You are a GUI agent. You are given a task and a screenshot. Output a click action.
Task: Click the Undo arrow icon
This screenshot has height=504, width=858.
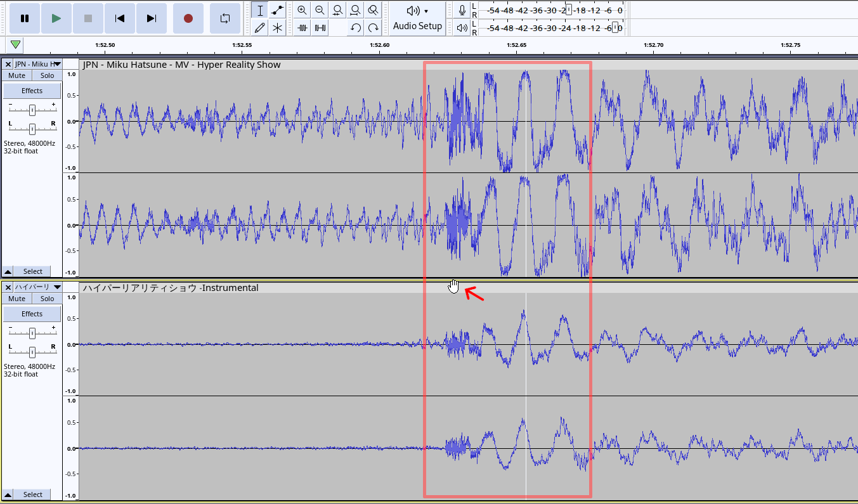coord(356,28)
